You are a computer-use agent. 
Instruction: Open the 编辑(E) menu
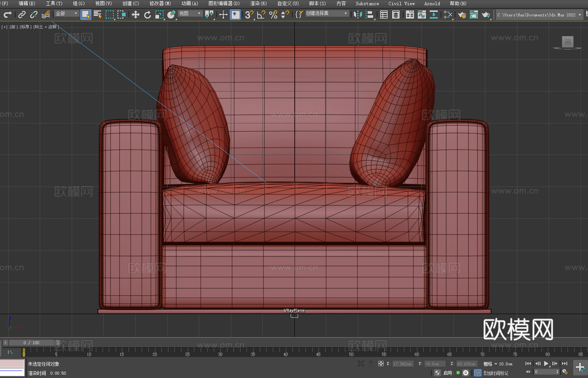[27, 3]
